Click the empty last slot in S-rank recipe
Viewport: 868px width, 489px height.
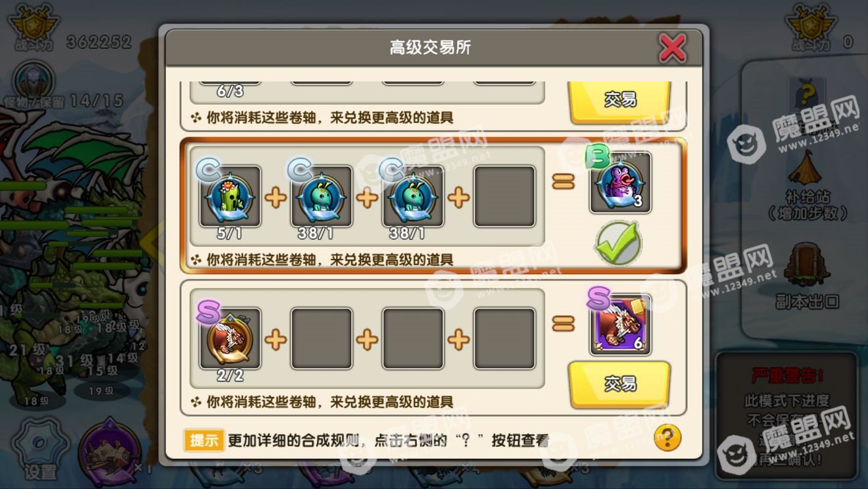pos(504,338)
